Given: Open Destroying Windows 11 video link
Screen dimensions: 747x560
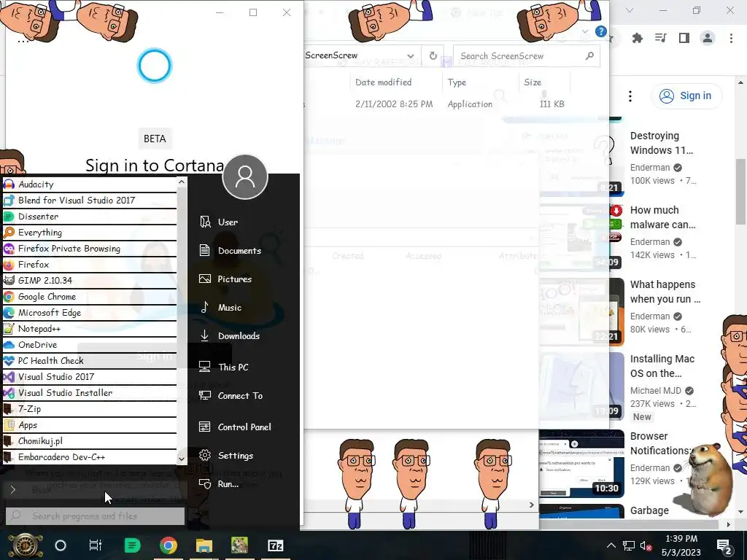Looking at the screenshot, I should coord(661,143).
